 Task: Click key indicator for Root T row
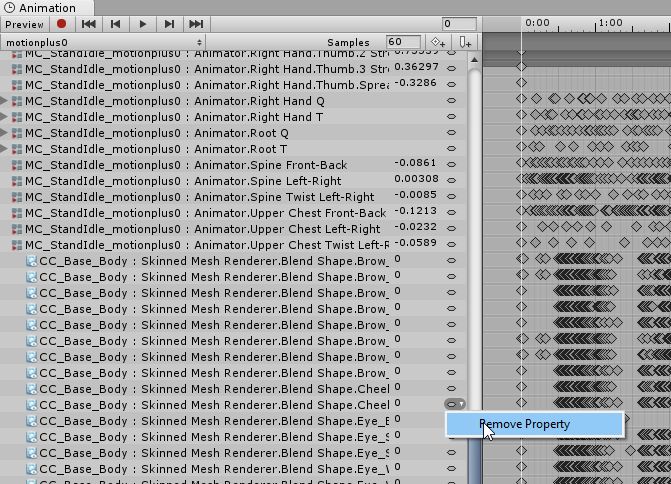click(451, 148)
